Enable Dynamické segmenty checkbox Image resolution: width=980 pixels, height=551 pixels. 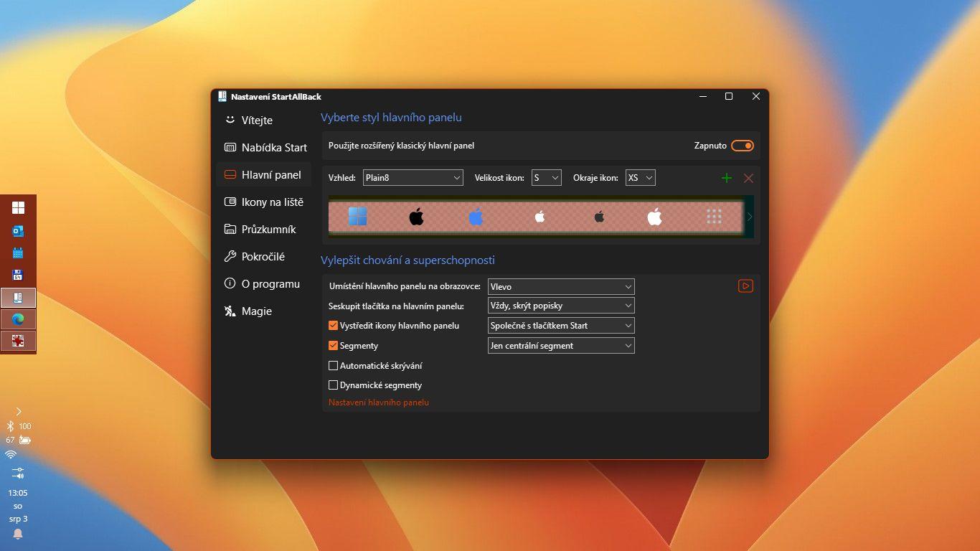tap(333, 385)
